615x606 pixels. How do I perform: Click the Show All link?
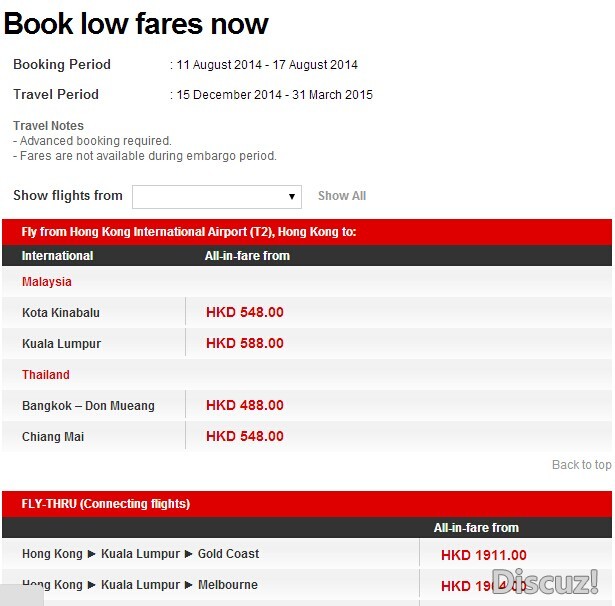[x=342, y=195]
